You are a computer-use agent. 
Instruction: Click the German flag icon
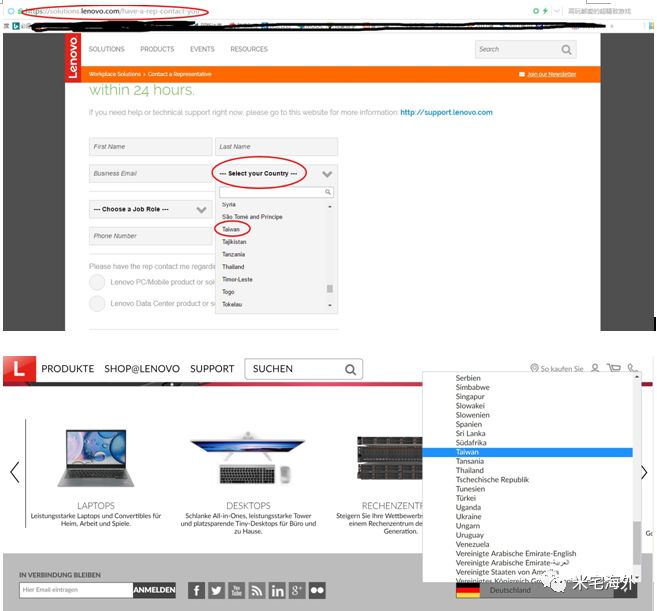click(x=468, y=590)
